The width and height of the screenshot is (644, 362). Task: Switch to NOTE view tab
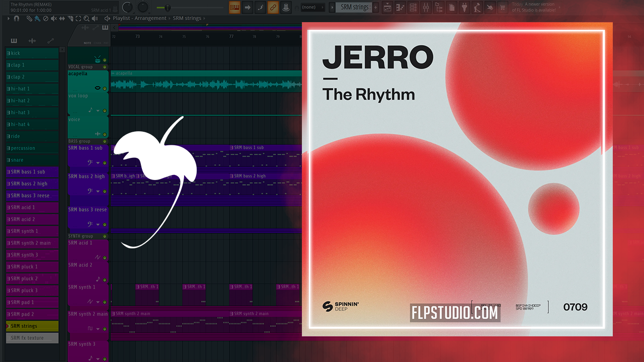tap(88, 43)
